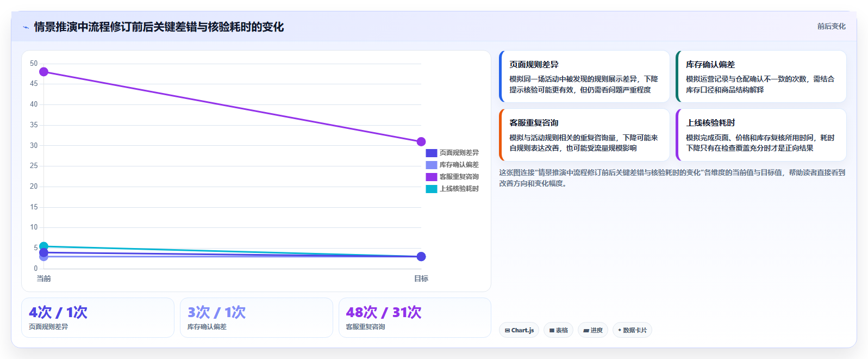Open the 页面规则差异 description card
This screenshot has height=359, width=868.
tap(584, 77)
